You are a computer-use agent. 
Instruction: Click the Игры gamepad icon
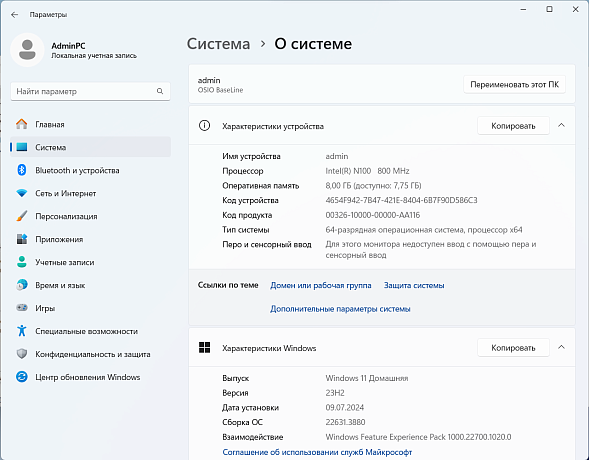click(22, 308)
